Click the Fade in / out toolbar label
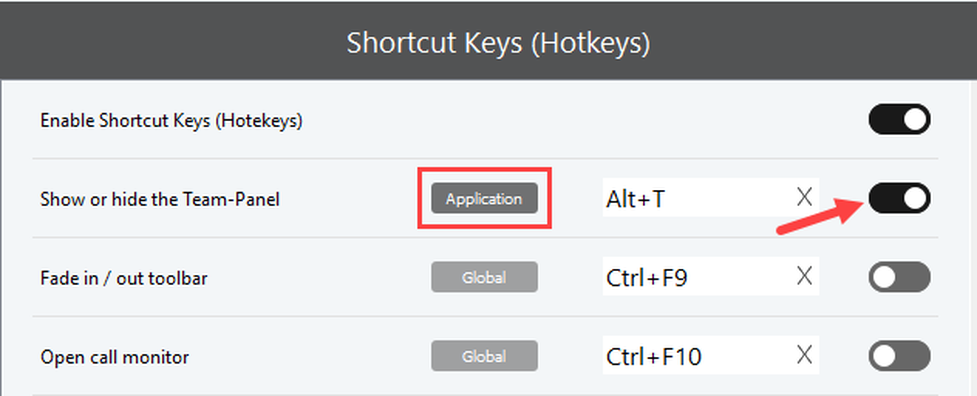977x396 pixels. tap(123, 278)
